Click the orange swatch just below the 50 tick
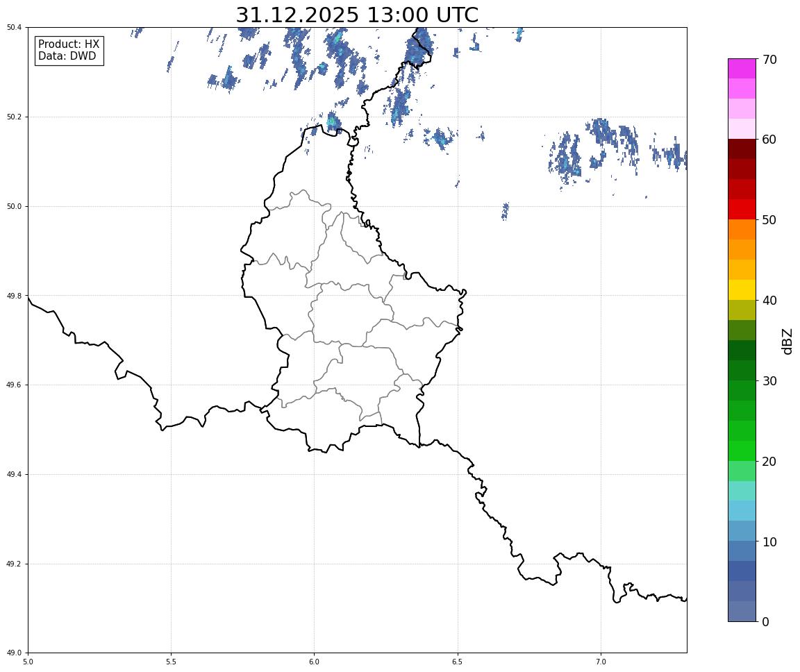 [742, 230]
